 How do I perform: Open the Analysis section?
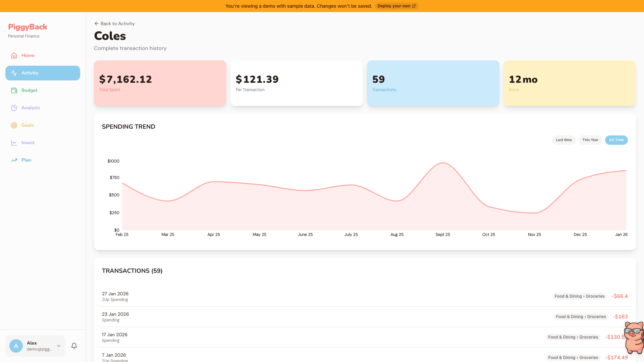tap(43, 108)
